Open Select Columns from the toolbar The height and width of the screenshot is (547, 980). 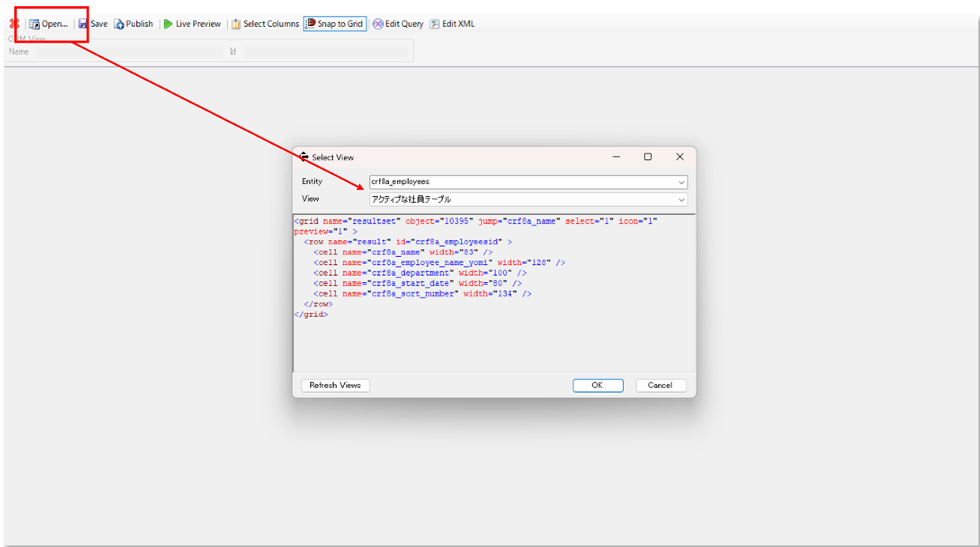236,24
